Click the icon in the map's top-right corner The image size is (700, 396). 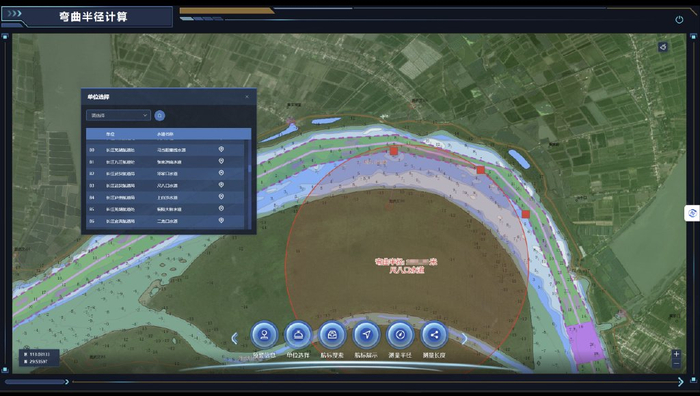coord(663,47)
